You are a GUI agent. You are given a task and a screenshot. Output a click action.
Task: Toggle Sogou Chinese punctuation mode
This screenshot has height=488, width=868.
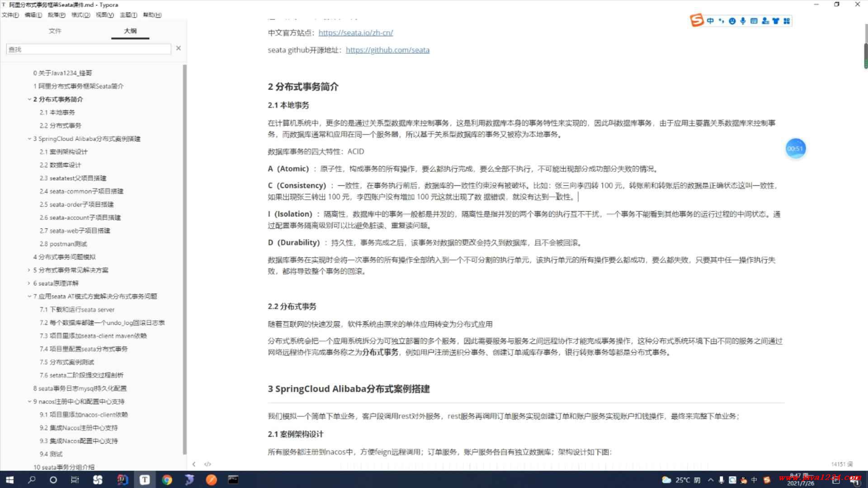721,21
